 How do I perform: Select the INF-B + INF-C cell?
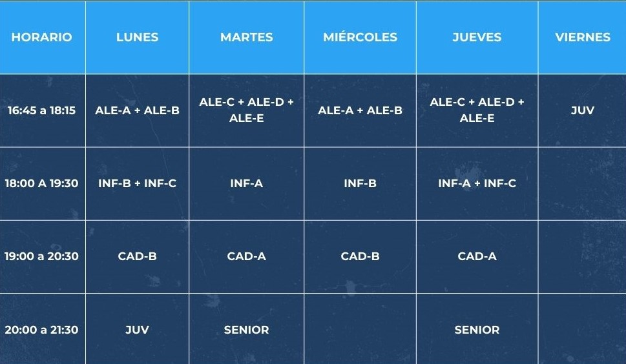[x=138, y=183]
